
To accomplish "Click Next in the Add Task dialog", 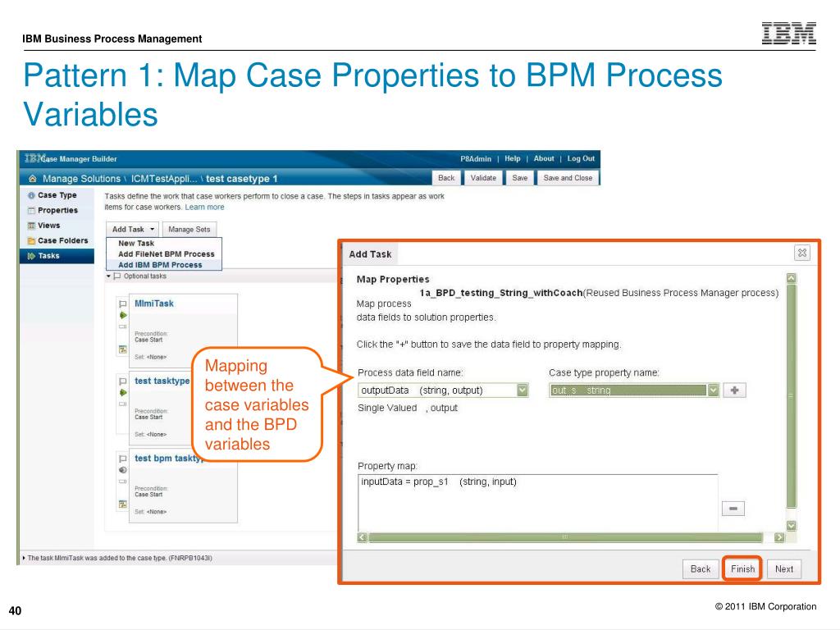I will (783, 569).
